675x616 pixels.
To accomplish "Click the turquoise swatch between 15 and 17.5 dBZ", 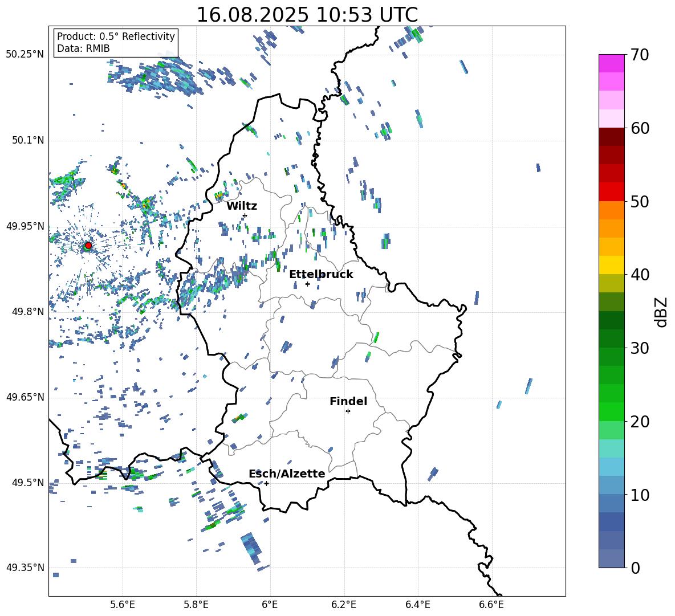I will pyautogui.click(x=611, y=448).
